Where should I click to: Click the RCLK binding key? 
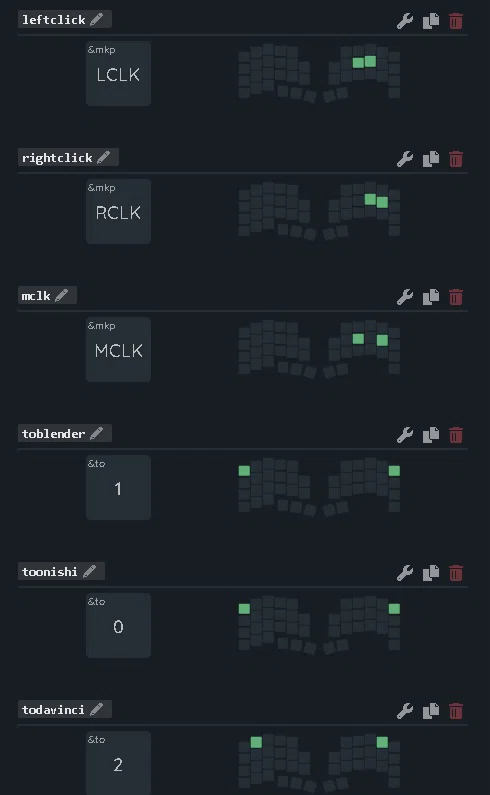(x=118, y=211)
